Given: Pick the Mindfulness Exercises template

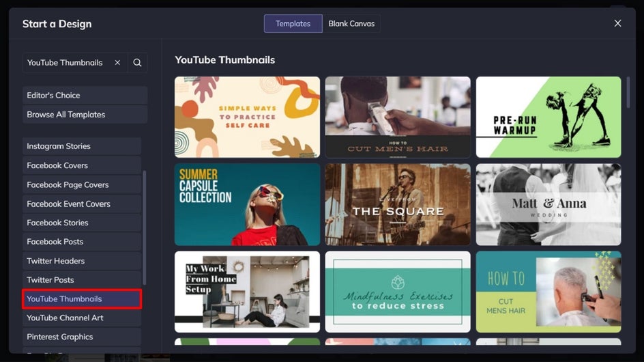Looking at the screenshot, I should pos(397,292).
